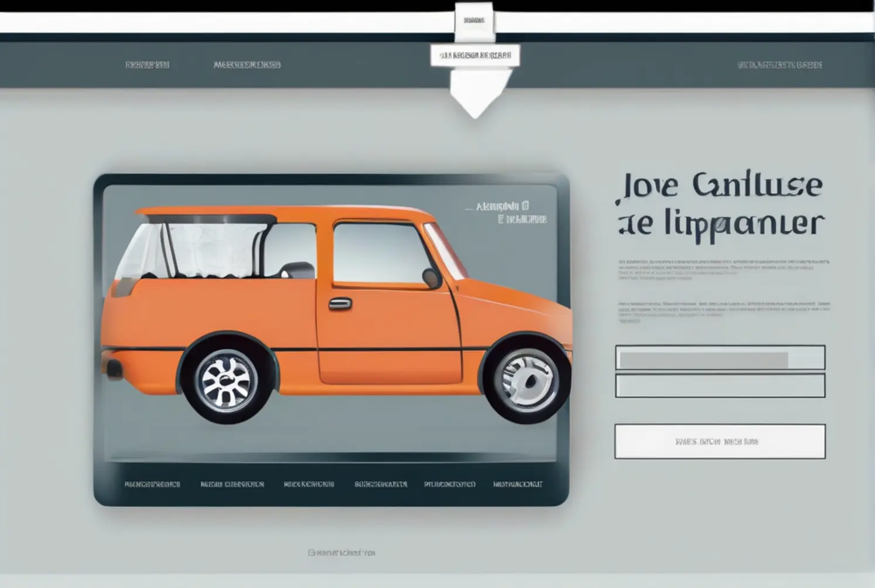The image size is (875, 588).
Task: Select the last tab below the car image
Action: point(517,484)
